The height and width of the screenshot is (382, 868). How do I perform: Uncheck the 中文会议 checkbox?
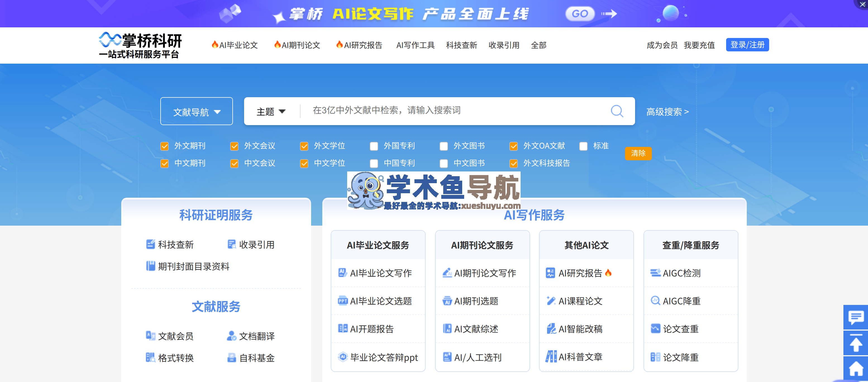(234, 163)
